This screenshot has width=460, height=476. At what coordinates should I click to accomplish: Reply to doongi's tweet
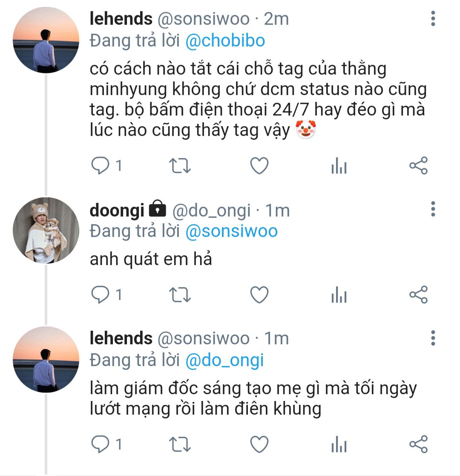[101, 295]
